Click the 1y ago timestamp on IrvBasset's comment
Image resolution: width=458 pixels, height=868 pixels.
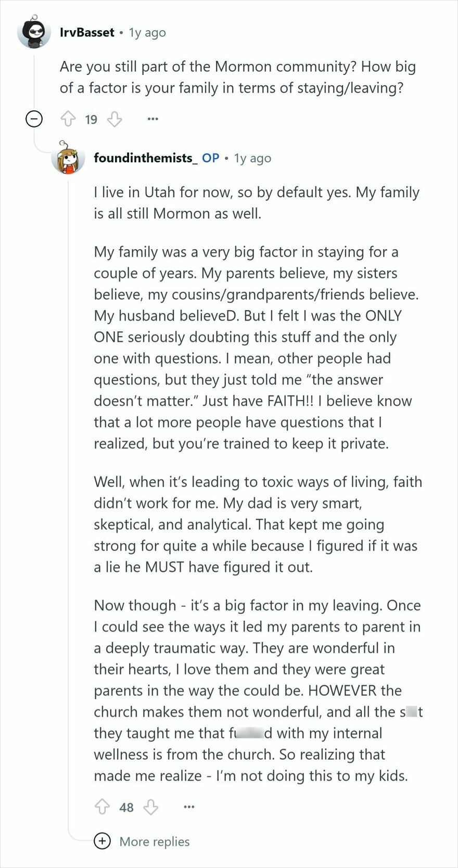click(x=147, y=32)
